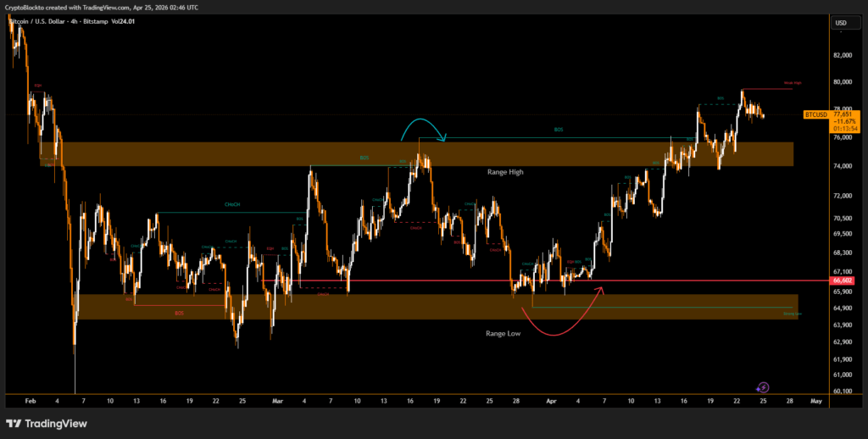
Task: Click the 80,000 level on the price scale
Action: click(x=842, y=82)
